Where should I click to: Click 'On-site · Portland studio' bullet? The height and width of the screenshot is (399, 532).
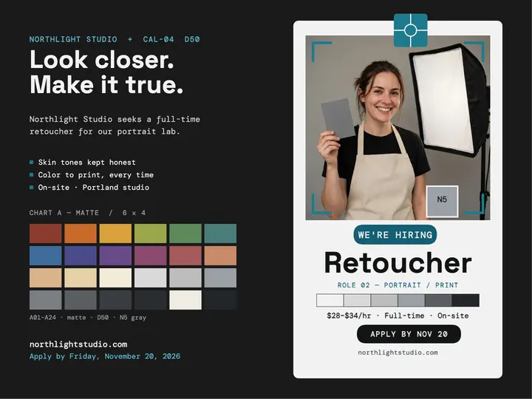94,188
